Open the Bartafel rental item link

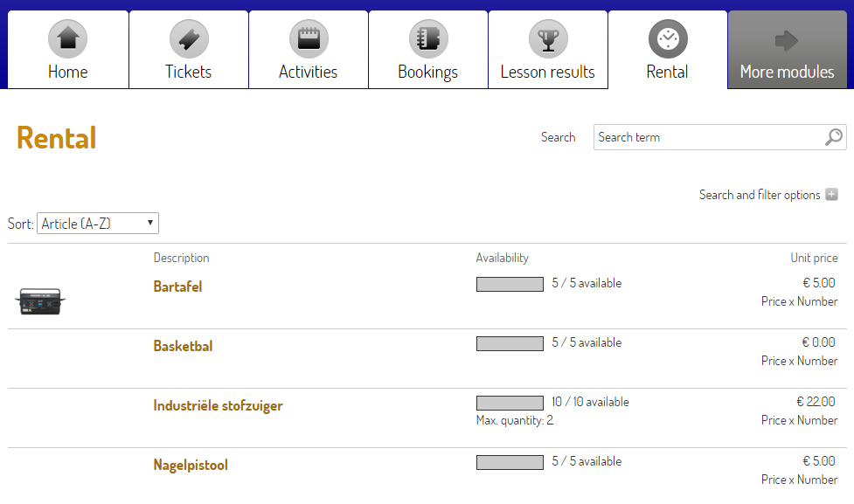[x=177, y=287]
